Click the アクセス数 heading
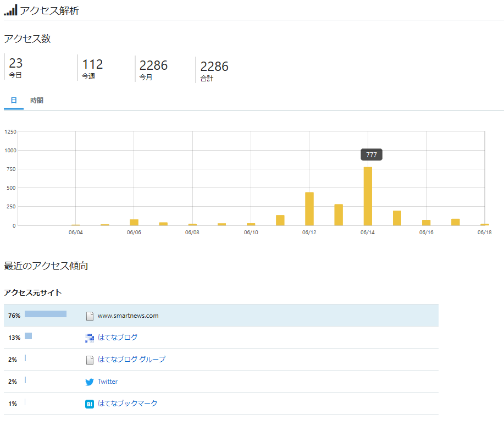Image resolution: width=504 pixels, height=425 pixels. point(27,38)
